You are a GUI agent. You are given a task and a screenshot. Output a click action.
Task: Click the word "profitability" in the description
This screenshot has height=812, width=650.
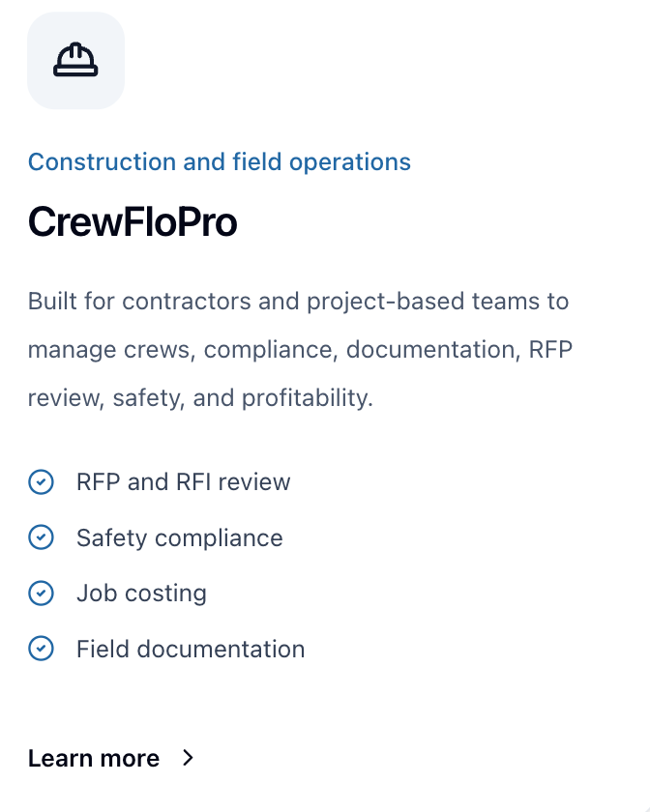pyautogui.click(x=306, y=397)
